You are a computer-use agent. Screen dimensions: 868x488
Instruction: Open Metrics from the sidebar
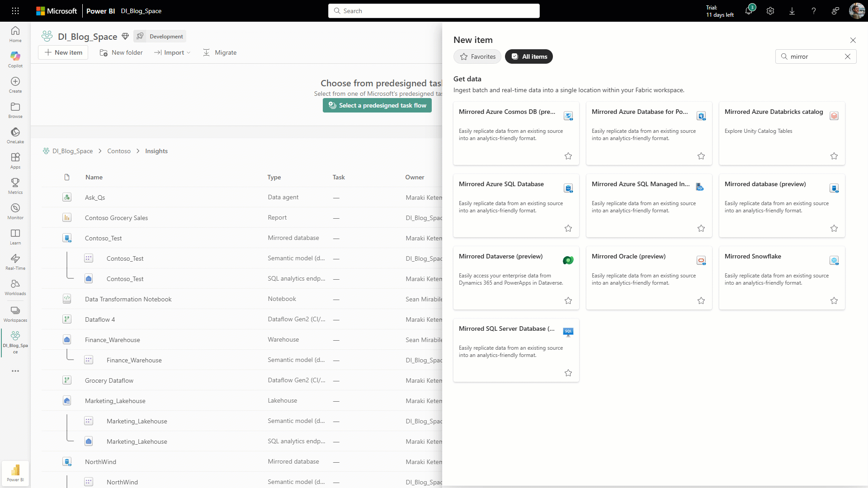pyautogui.click(x=15, y=186)
